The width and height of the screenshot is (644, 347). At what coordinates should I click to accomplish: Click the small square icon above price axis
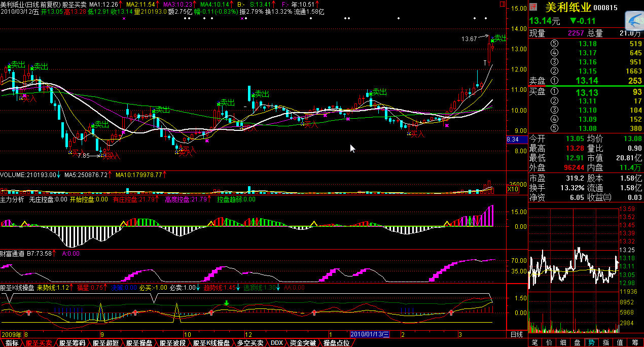[x=503, y=4]
